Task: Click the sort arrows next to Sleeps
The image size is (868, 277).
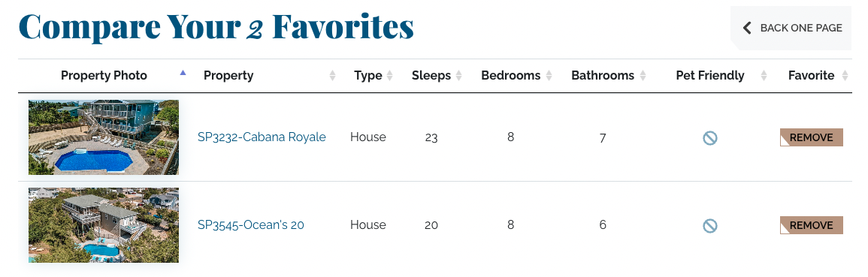Action: click(458, 76)
